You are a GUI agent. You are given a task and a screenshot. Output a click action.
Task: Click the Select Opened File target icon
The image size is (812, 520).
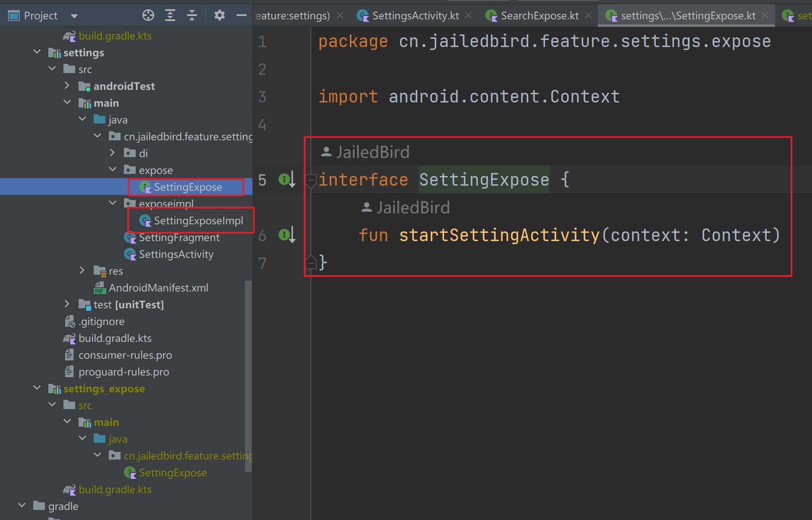[148, 16]
